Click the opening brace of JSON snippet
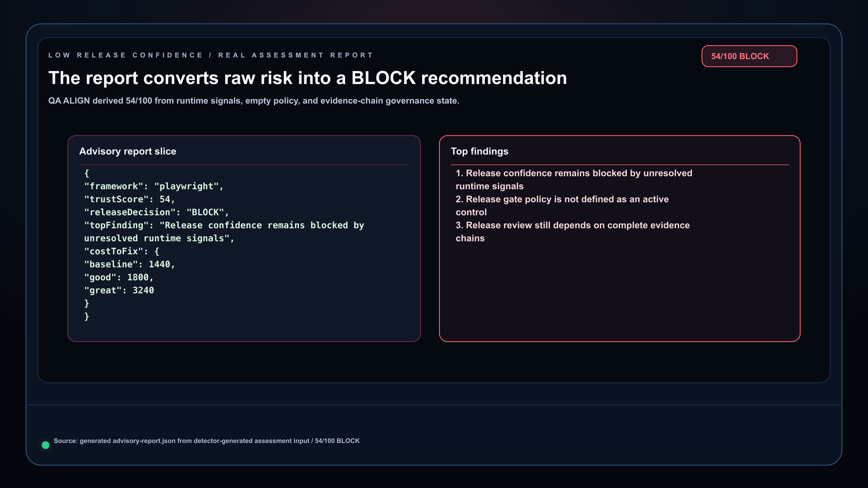This screenshot has height=488, width=868. click(87, 173)
